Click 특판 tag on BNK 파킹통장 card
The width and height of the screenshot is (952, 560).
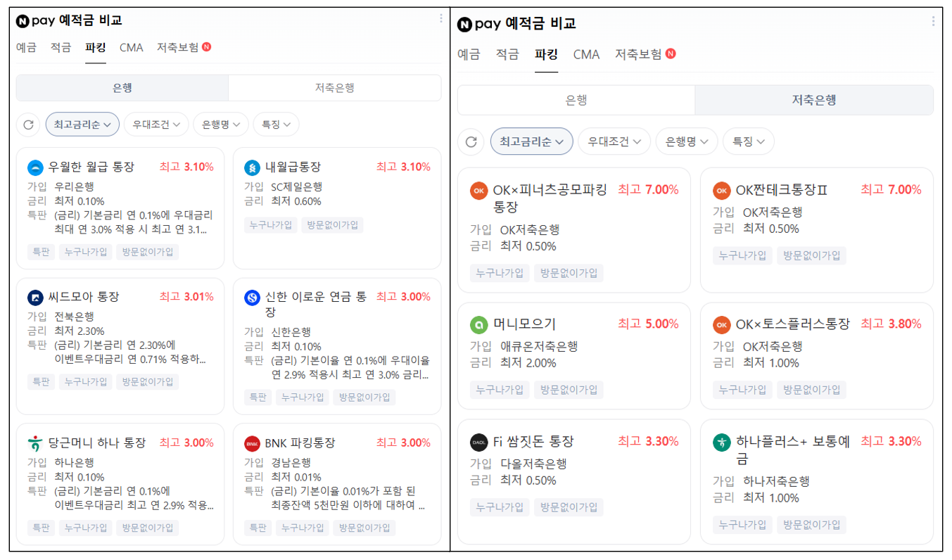258,528
